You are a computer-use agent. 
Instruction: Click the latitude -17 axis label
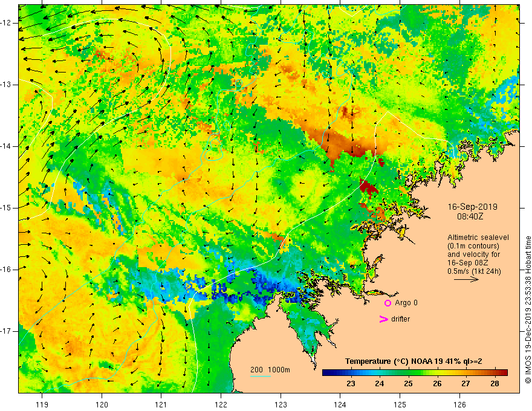click(5, 331)
